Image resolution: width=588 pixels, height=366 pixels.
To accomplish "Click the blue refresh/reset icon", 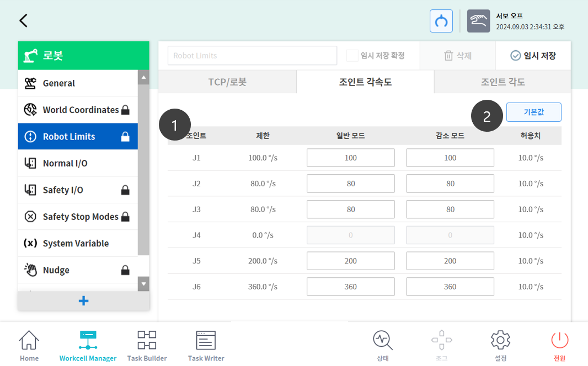I will click(x=441, y=21).
